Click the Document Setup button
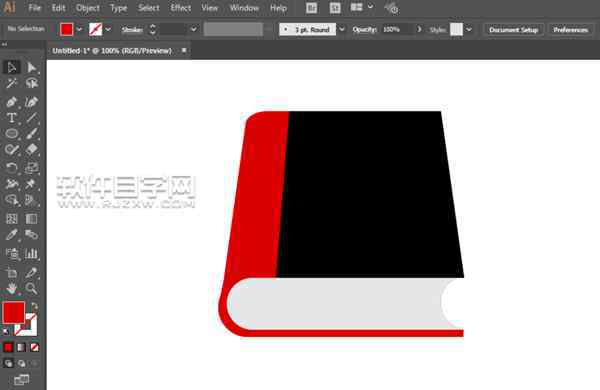The width and height of the screenshot is (600, 390). coord(514,30)
